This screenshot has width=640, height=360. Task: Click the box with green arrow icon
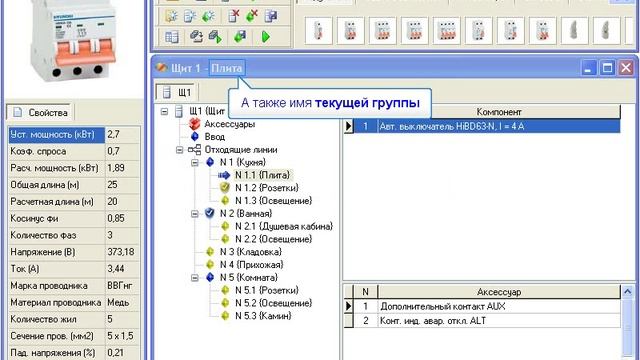point(215,37)
